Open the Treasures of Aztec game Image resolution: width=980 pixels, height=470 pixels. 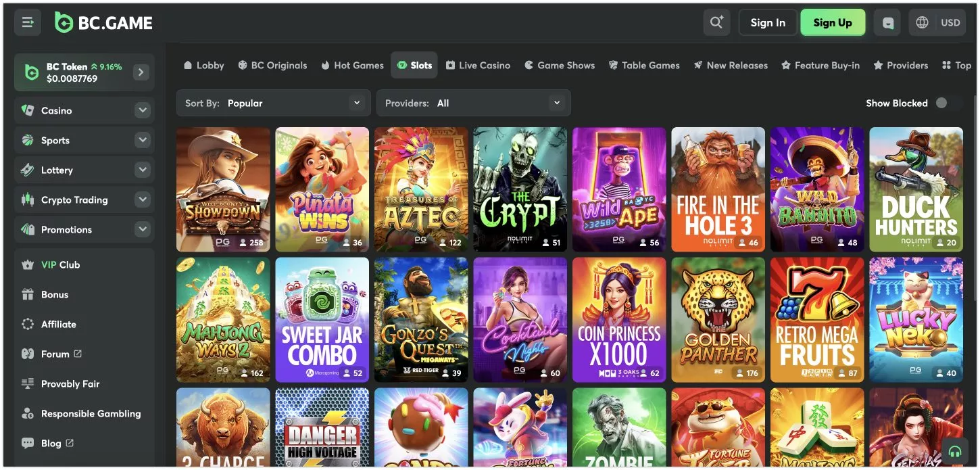421,189
